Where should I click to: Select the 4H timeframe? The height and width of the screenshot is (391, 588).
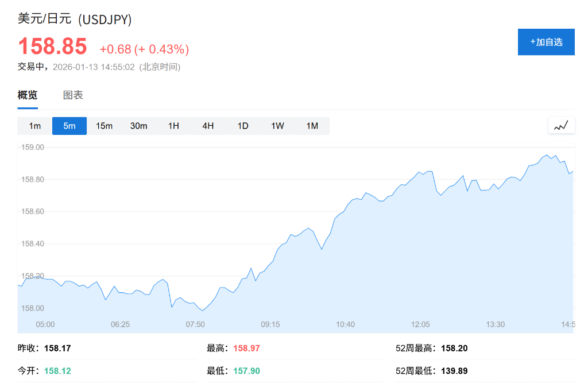click(x=208, y=125)
